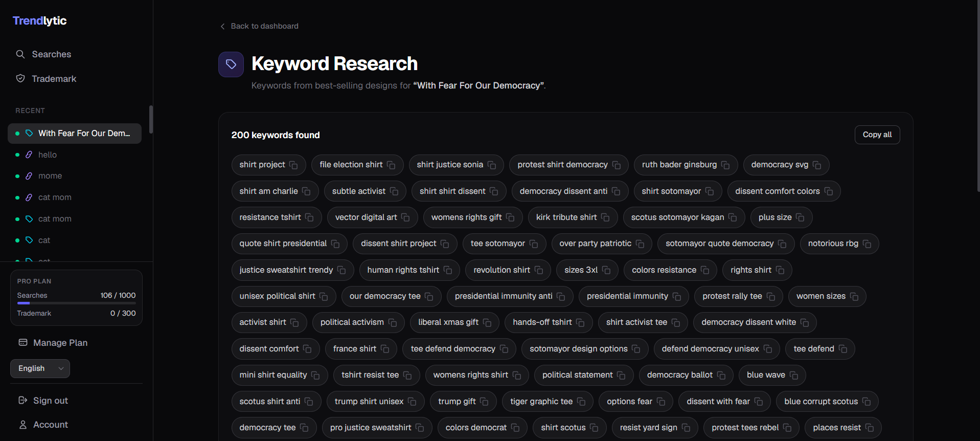Viewport: 980px width, 441px height.
Task: Copy the 'ruth bader ginsburg' keyword
Action: [725, 165]
